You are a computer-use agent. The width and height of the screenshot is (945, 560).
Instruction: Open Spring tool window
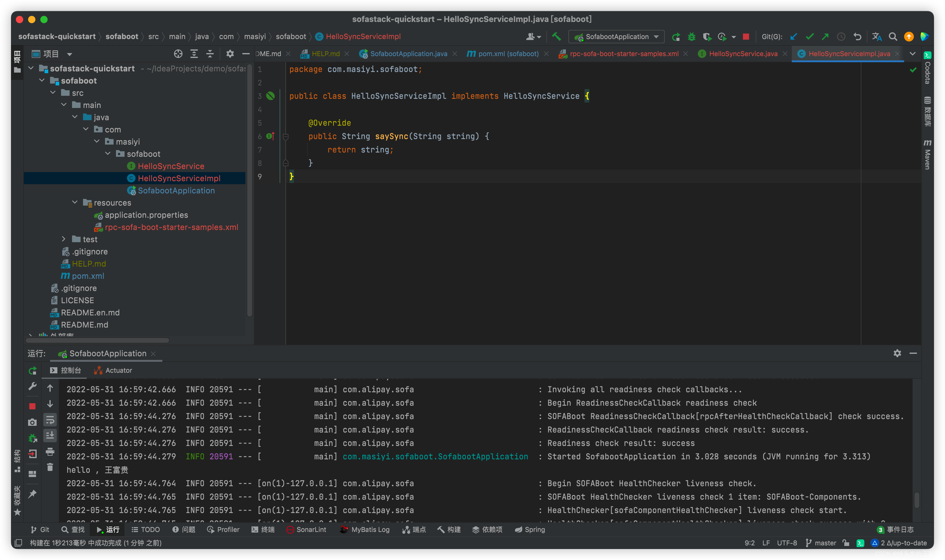(x=530, y=529)
